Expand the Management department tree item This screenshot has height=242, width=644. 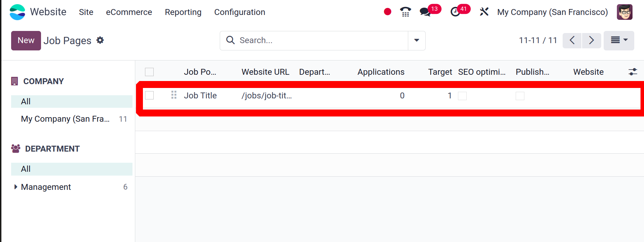tap(16, 187)
